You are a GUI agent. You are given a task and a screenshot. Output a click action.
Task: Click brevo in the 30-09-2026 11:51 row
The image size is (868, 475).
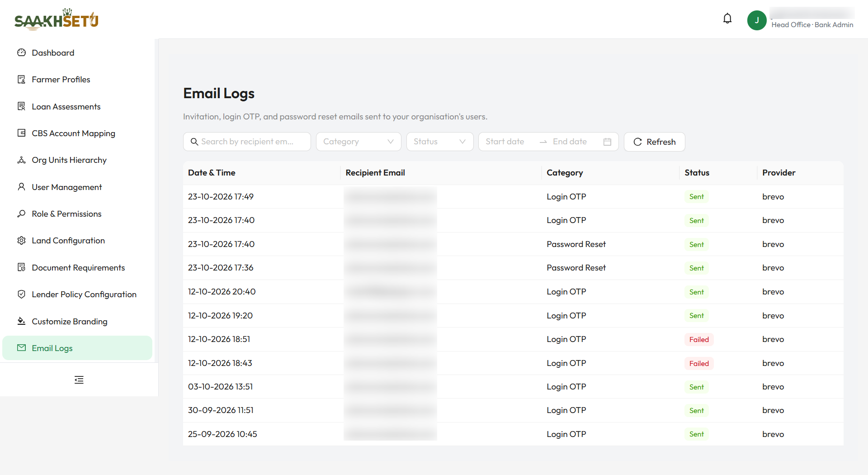coord(773,410)
